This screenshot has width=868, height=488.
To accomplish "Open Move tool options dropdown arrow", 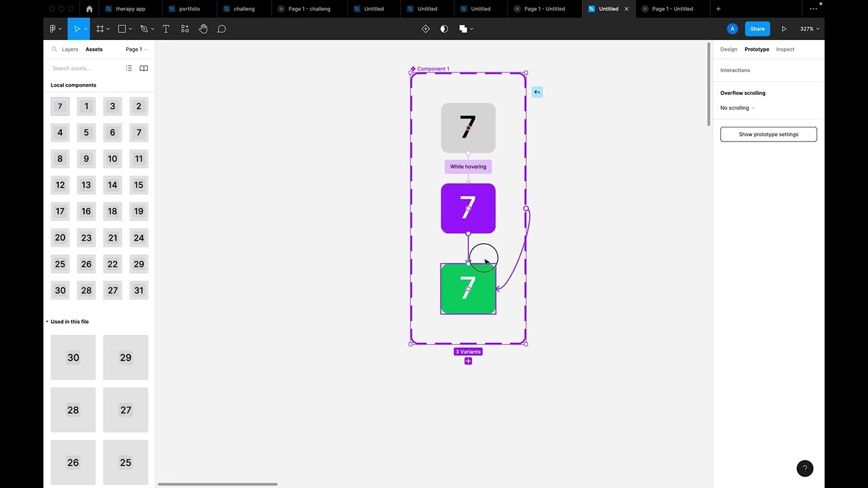I will click(x=84, y=29).
